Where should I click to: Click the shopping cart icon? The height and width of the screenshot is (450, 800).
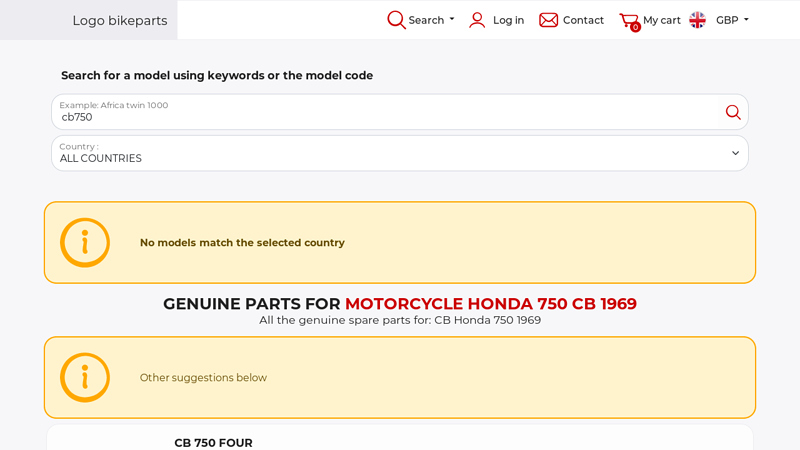[x=630, y=21]
